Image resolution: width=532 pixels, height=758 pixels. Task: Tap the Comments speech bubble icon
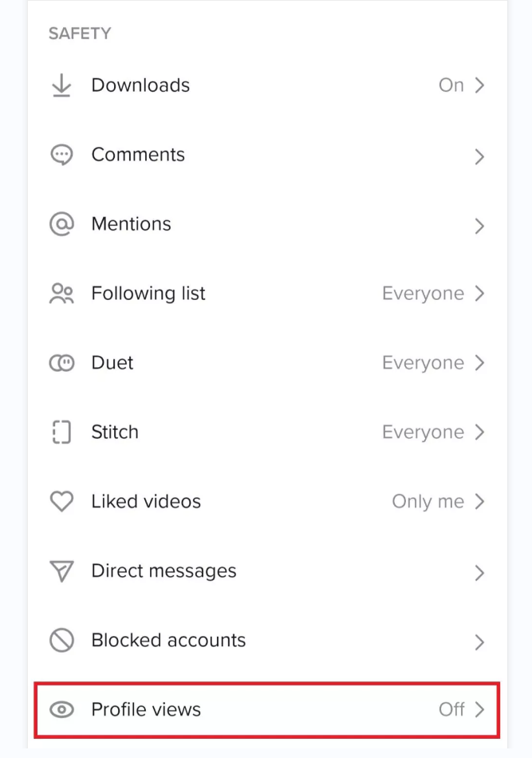(x=61, y=155)
